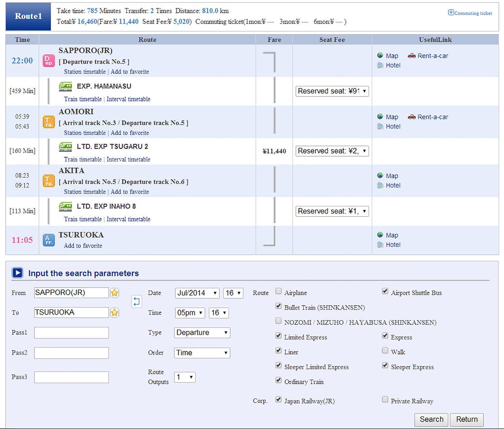Click the From station input field
This screenshot has height=429, width=504.
(x=72, y=293)
